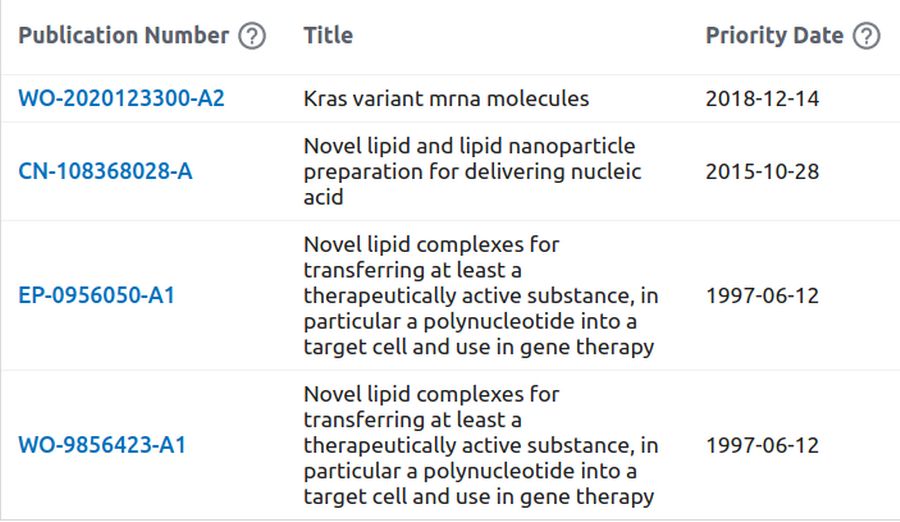This screenshot has width=900, height=522.
Task: Click the word 'acid' in CN patent title
Action: (323, 197)
